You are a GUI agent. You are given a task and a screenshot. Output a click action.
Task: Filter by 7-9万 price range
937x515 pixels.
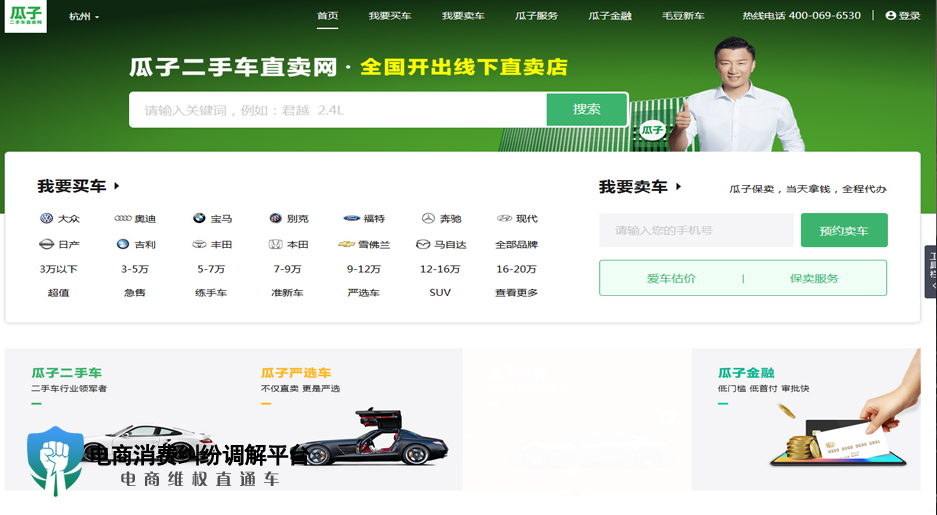pos(287,269)
